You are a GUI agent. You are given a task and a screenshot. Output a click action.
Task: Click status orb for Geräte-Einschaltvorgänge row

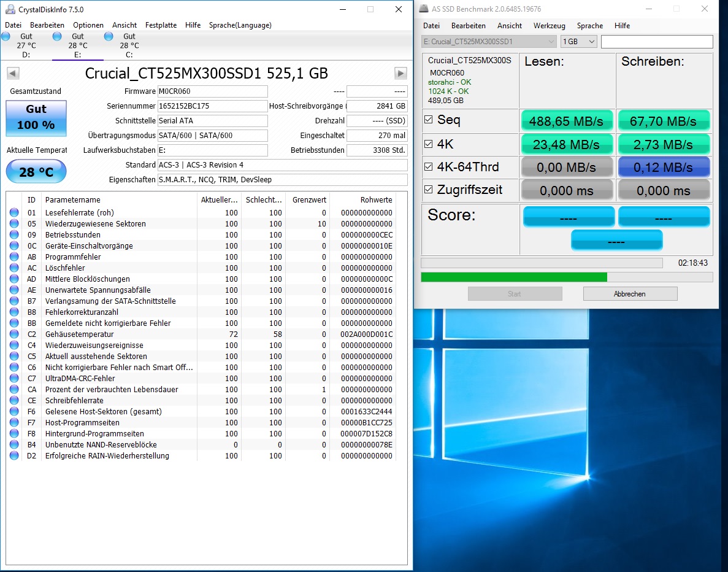(14, 246)
